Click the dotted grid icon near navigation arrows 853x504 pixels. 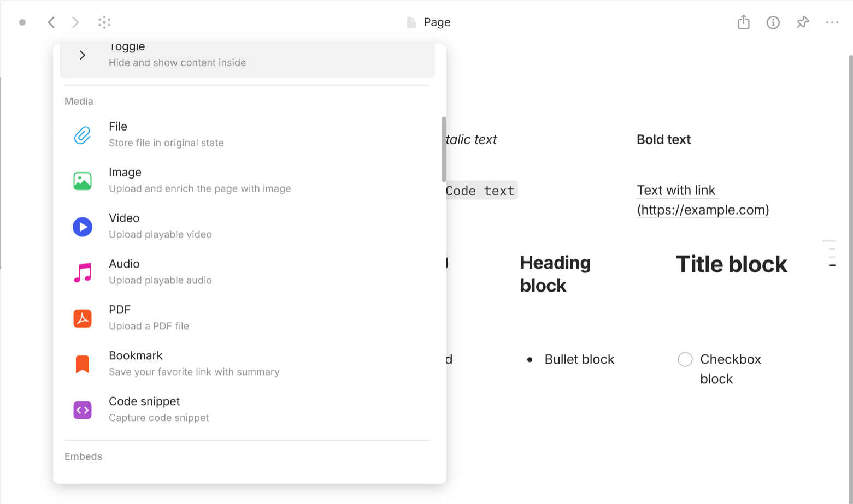point(104,22)
